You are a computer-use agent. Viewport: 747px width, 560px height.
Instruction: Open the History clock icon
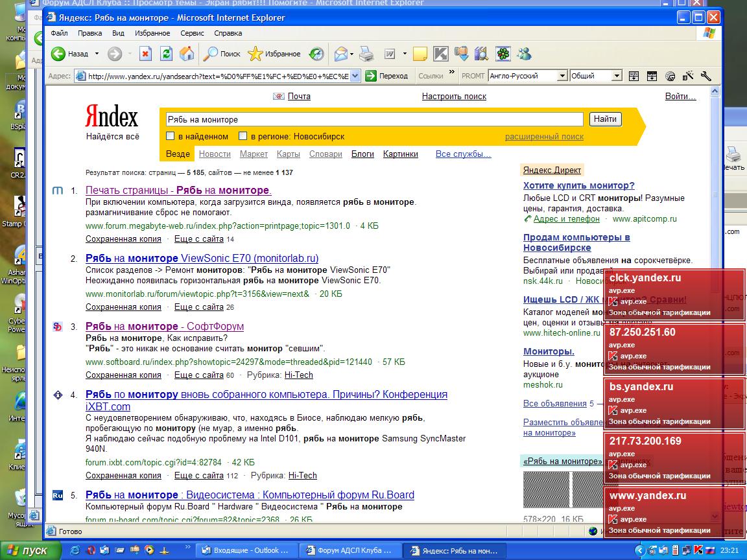click(316, 54)
